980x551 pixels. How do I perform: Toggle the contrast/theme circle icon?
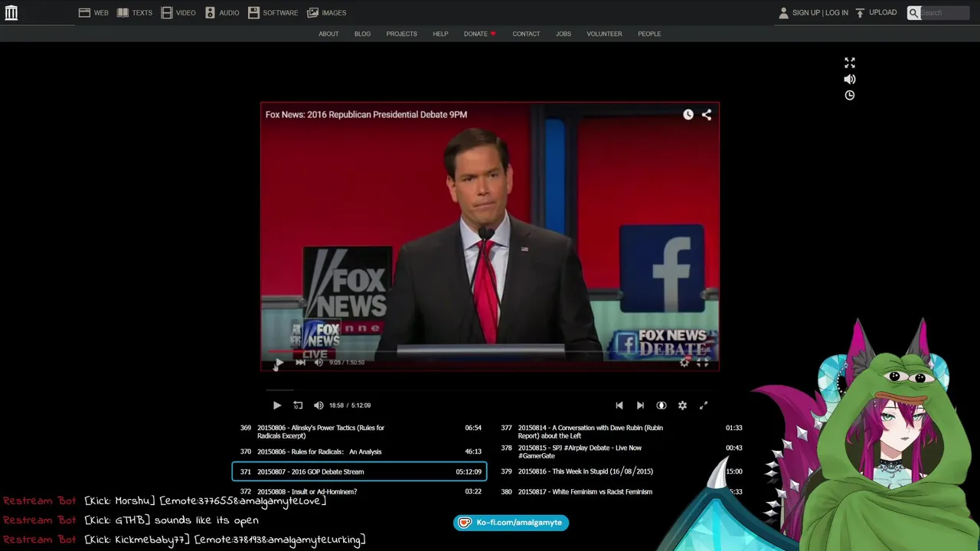pos(661,406)
